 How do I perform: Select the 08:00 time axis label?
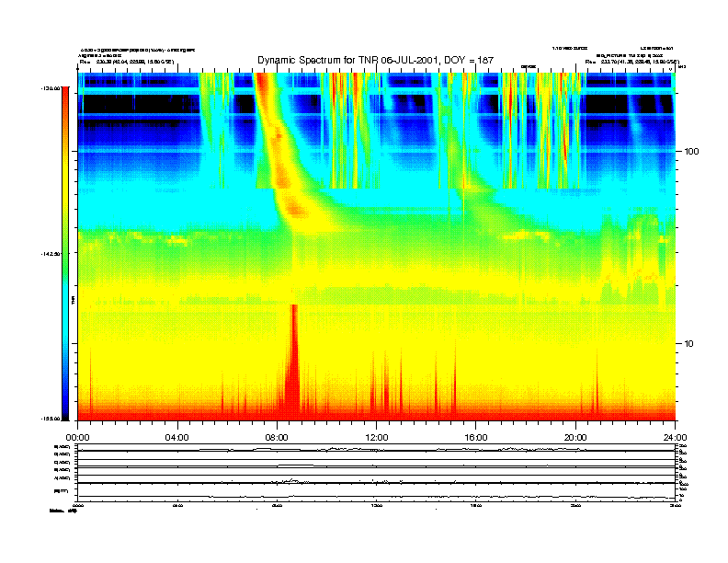coord(277,438)
